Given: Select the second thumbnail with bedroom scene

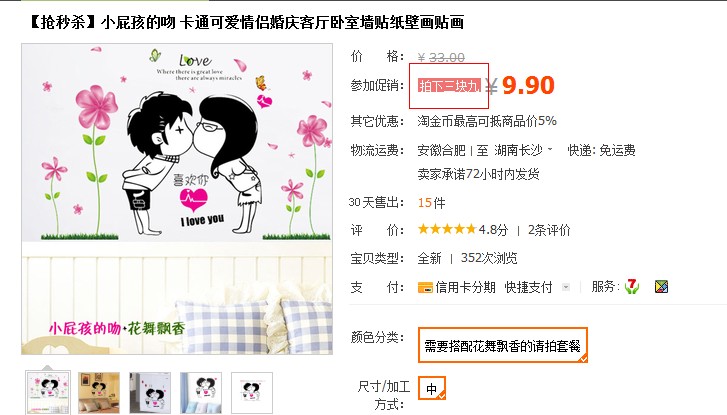Looking at the screenshot, I should coord(99,392).
